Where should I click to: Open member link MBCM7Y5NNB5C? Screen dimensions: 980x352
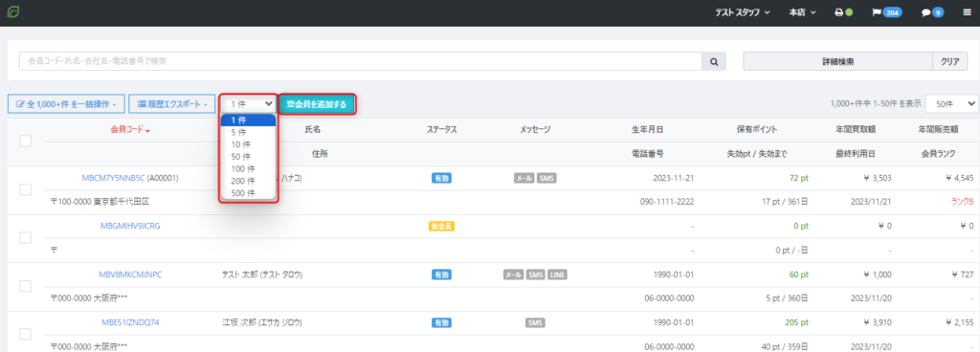click(x=113, y=178)
